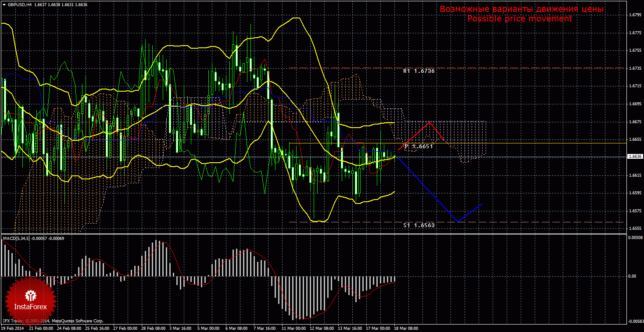Click the 1.6595 price axis label

coord(634,193)
